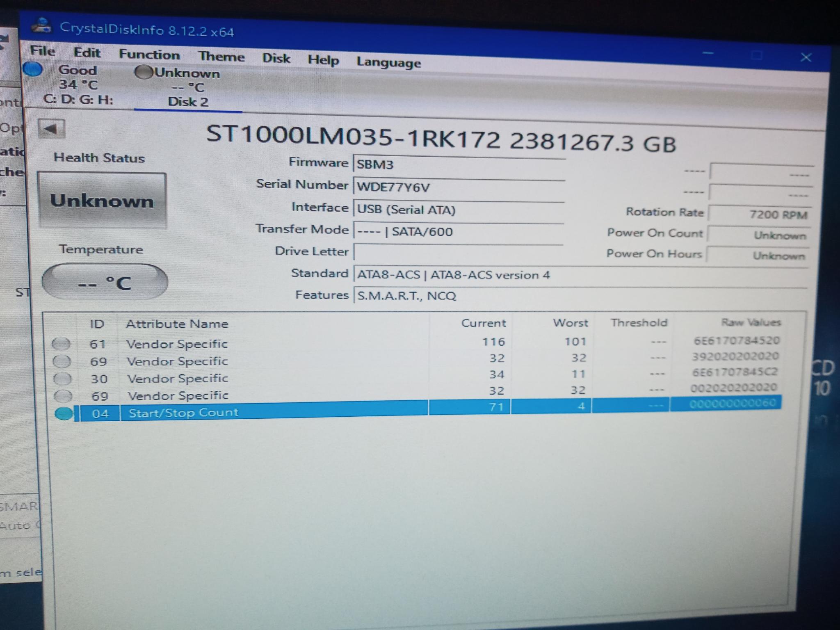Click status circle icon for ID 61
The height and width of the screenshot is (630, 840).
pyautogui.click(x=62, y=344)
